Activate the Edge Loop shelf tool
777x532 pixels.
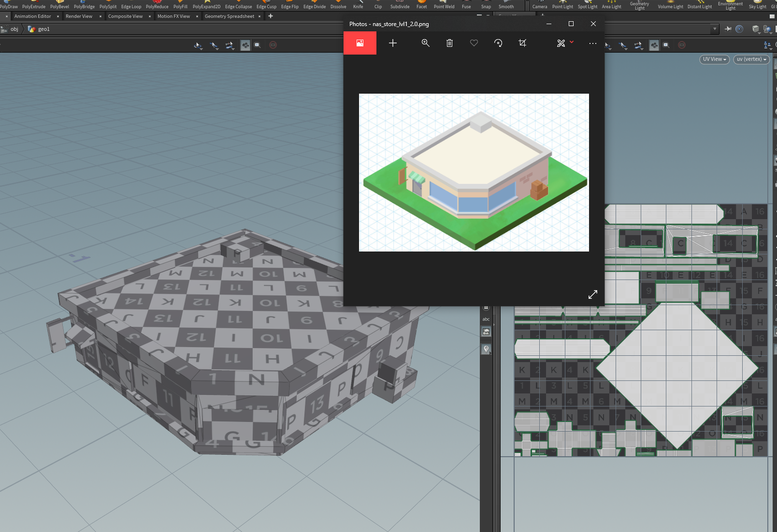[131, 5]
